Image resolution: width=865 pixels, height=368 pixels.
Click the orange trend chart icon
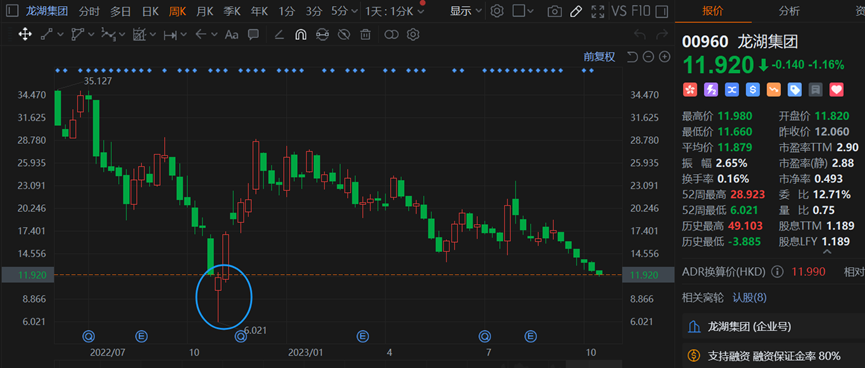pyautogui.click(x=774, y=90)
